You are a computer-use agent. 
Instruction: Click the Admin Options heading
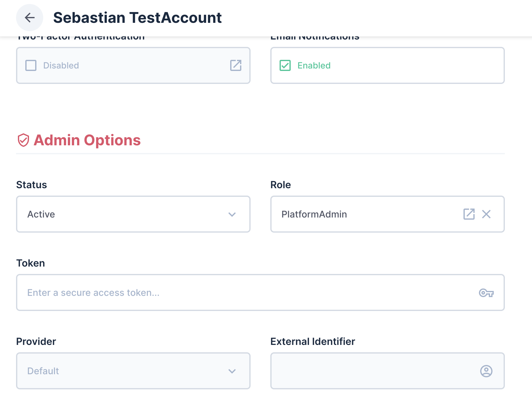tap(87, 140)
